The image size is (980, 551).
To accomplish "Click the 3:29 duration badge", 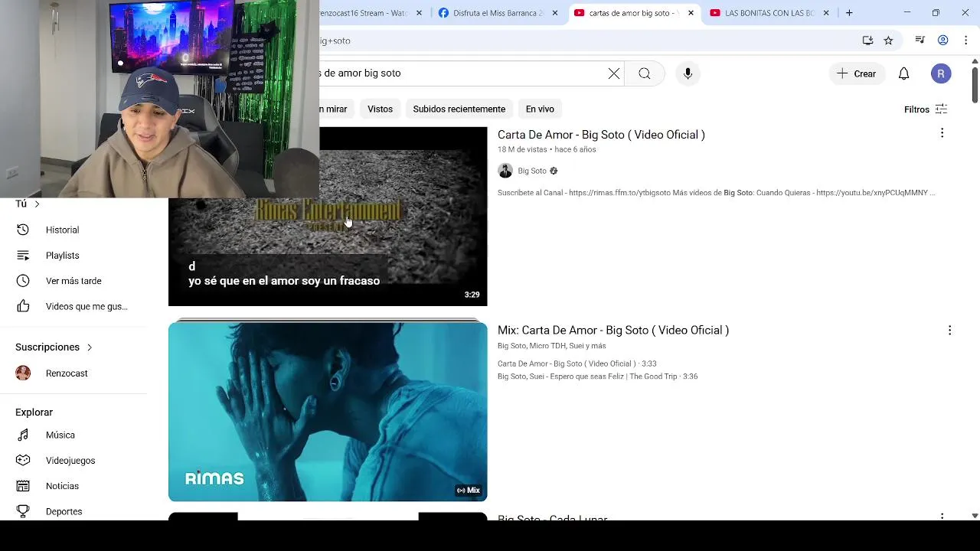I will (x=472, y=295).
